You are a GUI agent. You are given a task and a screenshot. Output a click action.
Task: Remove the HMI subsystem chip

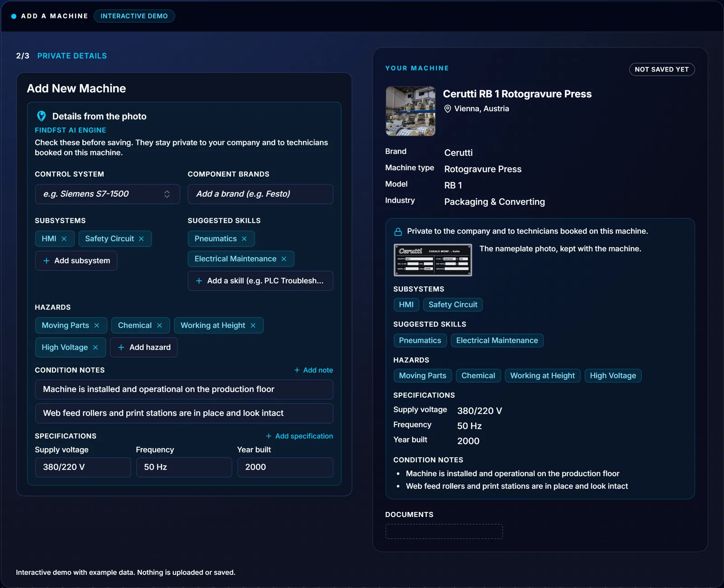point(64,239)
